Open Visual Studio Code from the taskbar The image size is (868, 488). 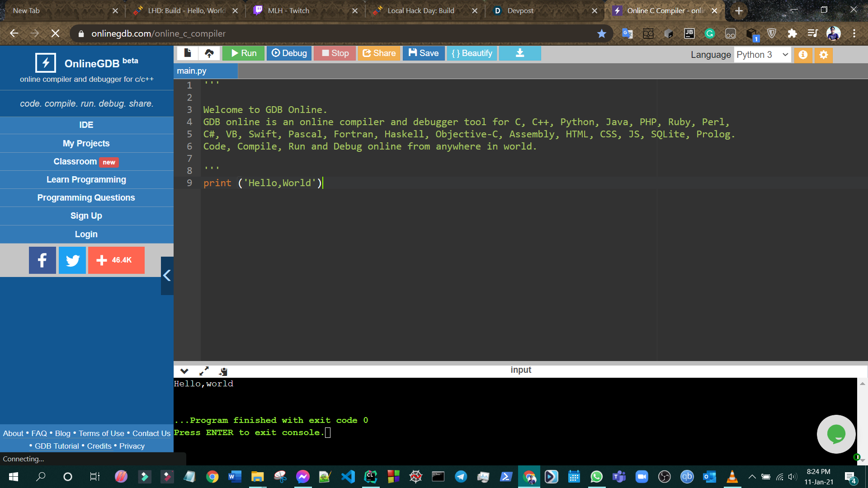(x=348, y=477)
